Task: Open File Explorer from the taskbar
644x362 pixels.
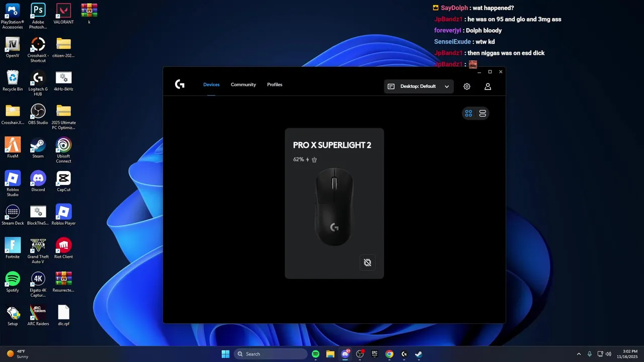Action: pyautogui.click(x=330, y=354)
